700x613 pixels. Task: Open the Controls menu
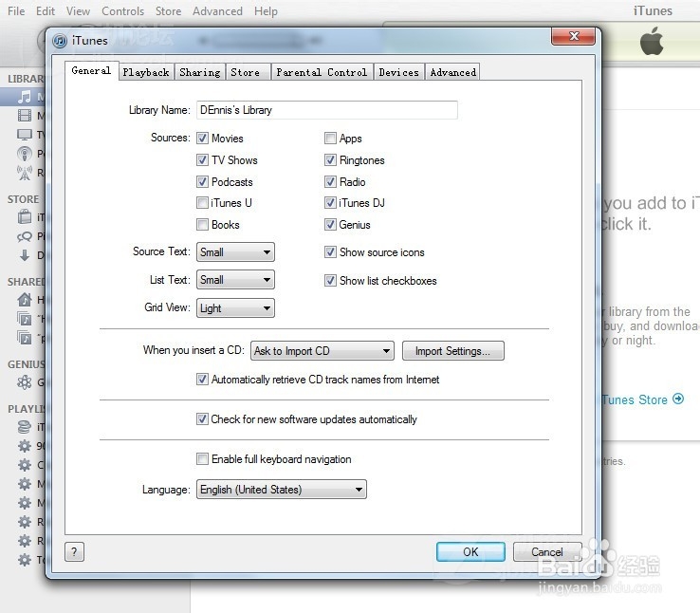122,11
